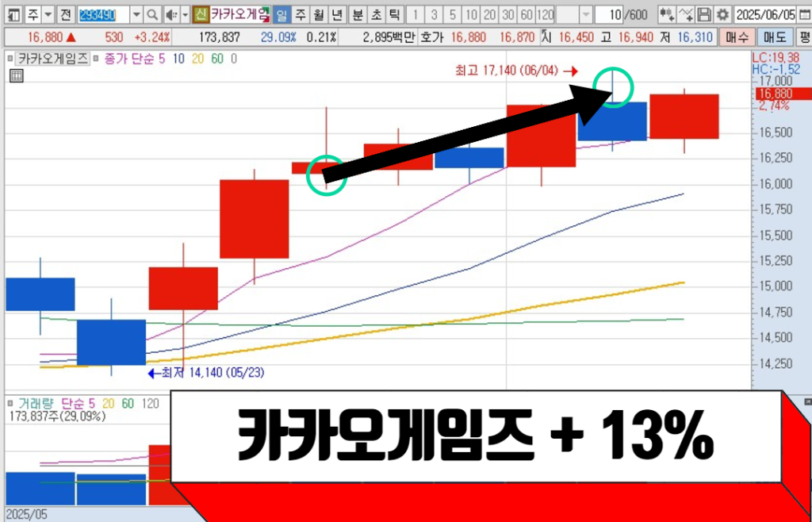
Task: Click the 거래량 volume legend label
Action: (36, 402)
